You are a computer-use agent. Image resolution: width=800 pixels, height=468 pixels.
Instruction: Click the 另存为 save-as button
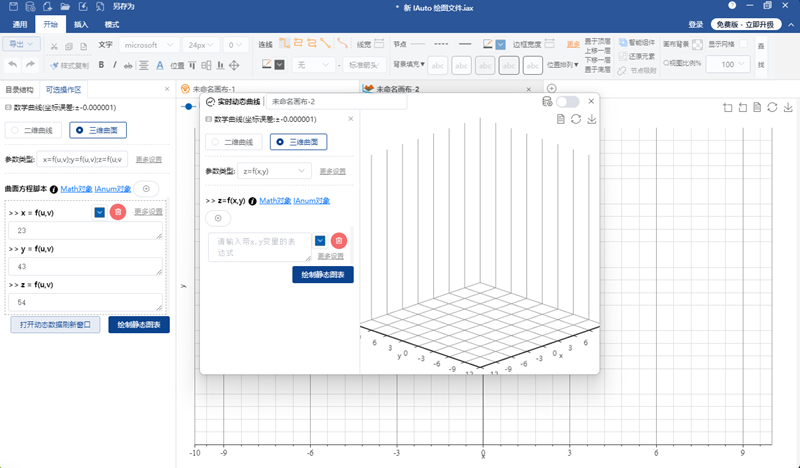(123, 7)
